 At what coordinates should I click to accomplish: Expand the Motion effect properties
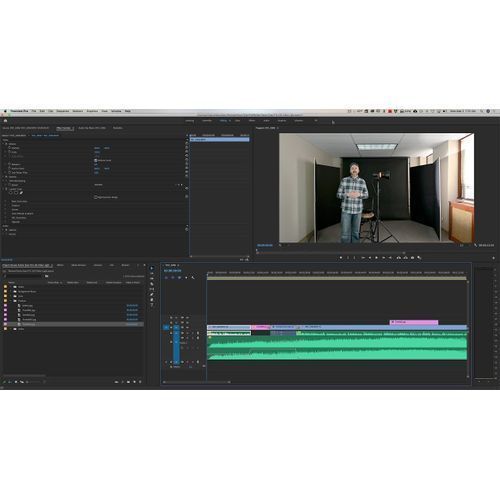coord(4,144)
